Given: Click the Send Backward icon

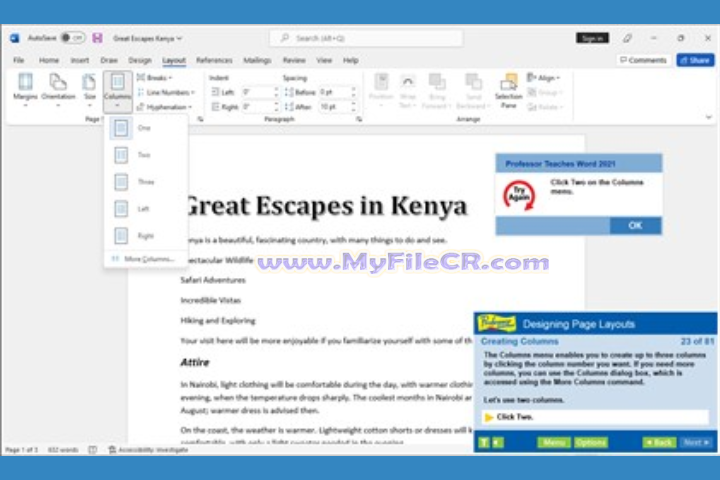Looking at the screenshot, I should (x=473, y=91).
